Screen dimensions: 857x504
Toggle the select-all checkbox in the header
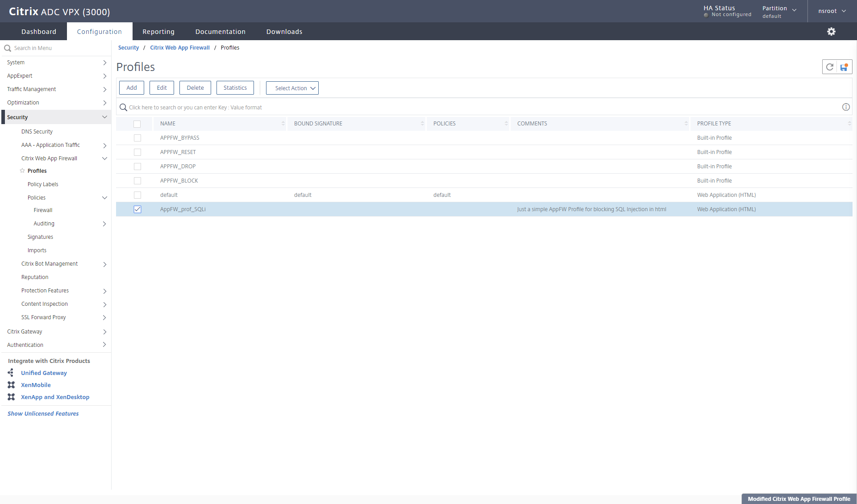(x=137, y=124)
